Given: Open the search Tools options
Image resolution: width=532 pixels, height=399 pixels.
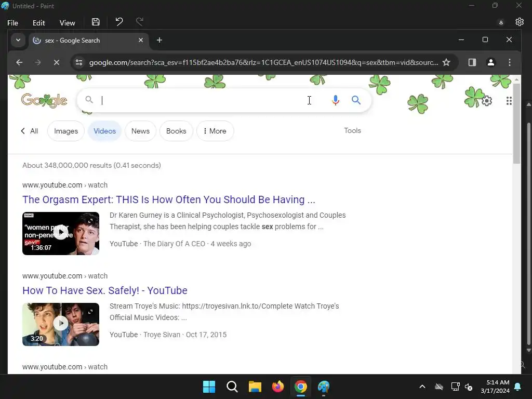Looking at the screenshot, I should coord(353,130).
